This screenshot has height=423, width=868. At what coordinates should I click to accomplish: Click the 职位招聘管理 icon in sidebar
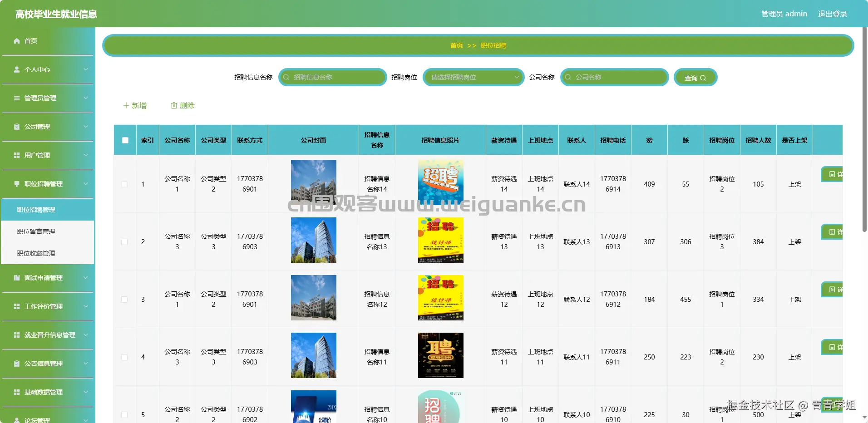point(17,184)
